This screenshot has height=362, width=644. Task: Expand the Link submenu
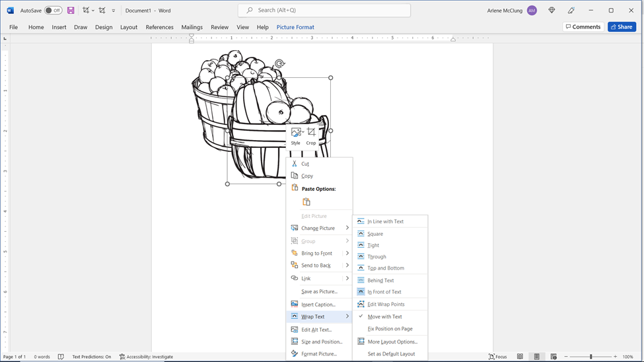coord(347,278)
